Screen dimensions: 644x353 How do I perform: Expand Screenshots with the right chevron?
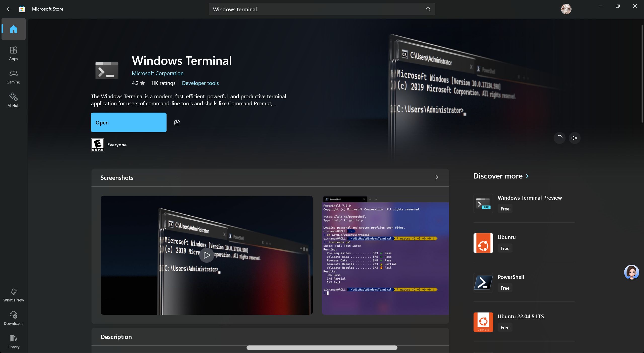[437, 178]
